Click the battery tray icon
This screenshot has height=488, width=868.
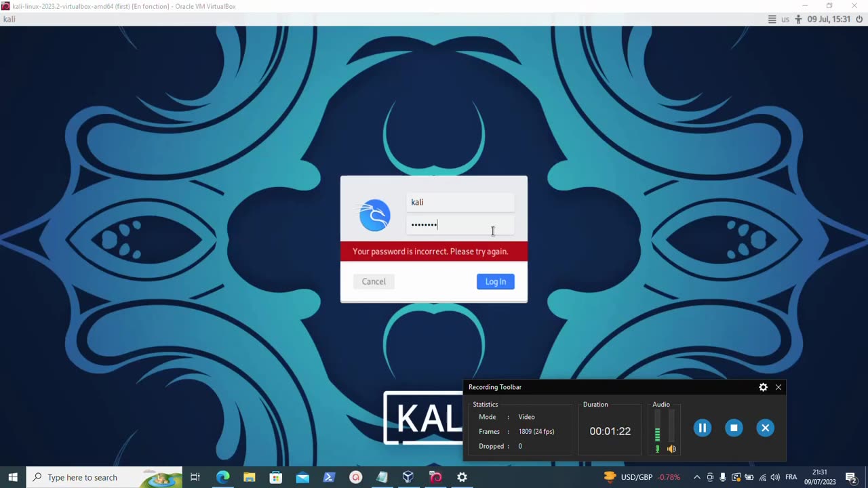(749, 477)
